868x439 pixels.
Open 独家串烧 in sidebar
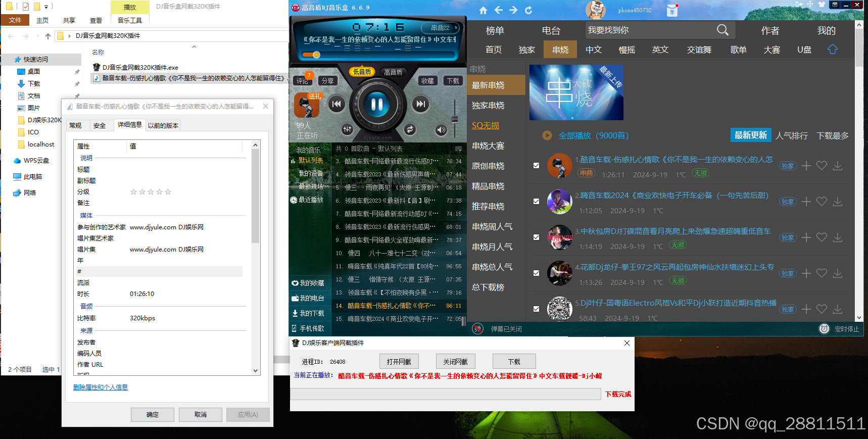pyautogui.click(x=488, y=106)
